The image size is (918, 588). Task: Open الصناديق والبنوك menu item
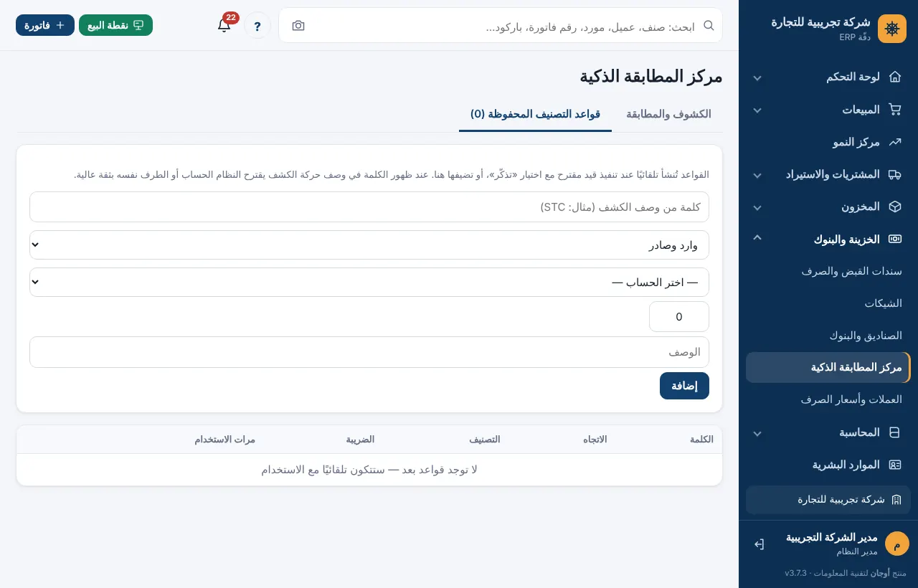(x=828, y=336)
